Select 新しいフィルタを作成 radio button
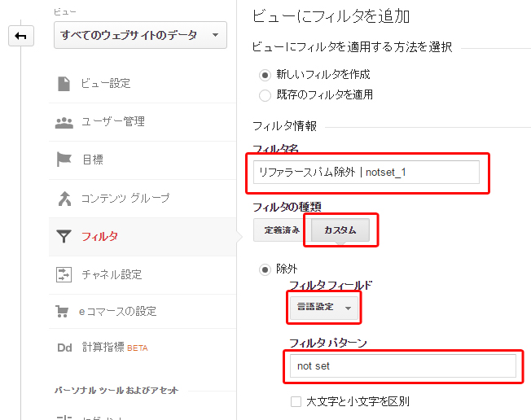Viewport: 531px width, 420px height. click(x=265, y=75)
